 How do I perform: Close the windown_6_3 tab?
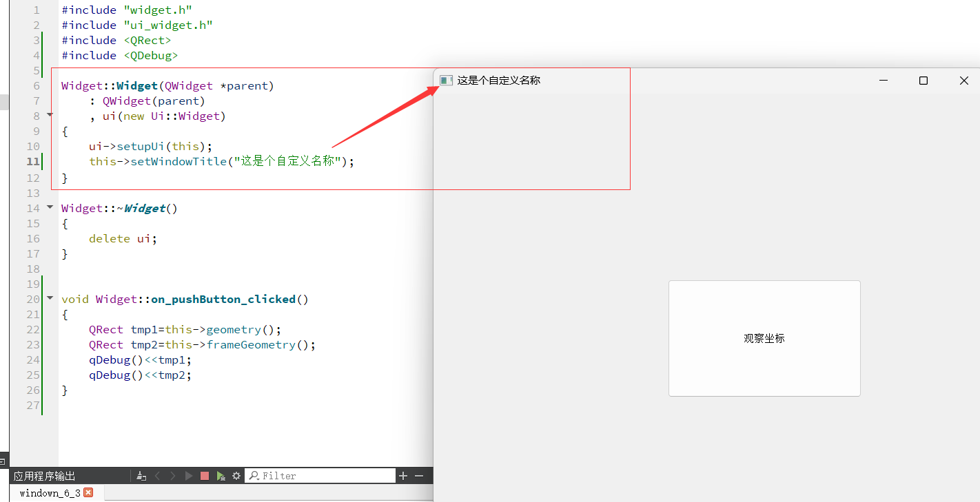point(88,492)
